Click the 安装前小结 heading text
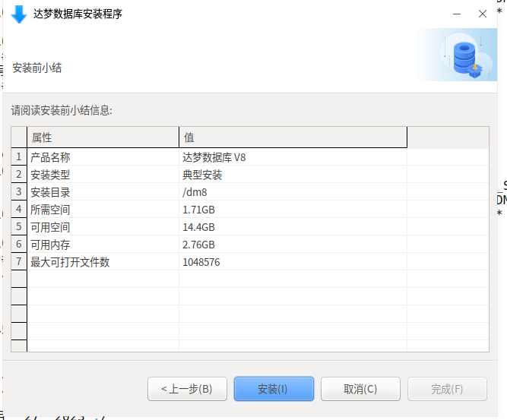Screen dimensions: 507x420 pos(36,68)
